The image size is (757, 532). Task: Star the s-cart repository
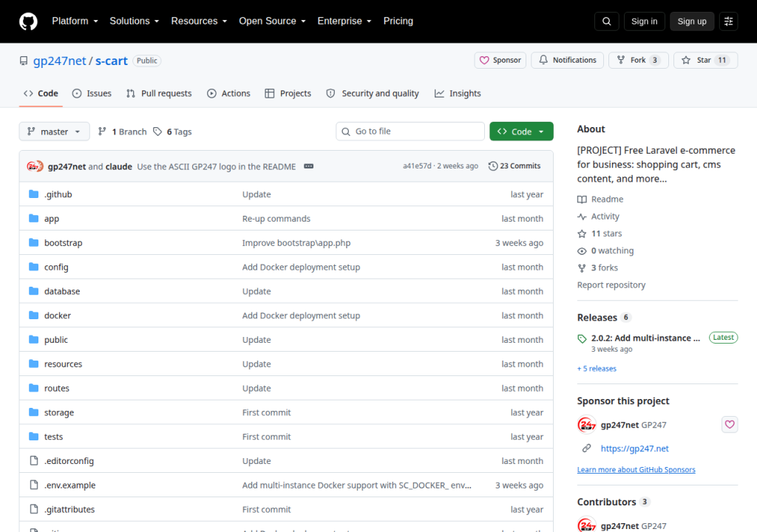click(705, 61)
